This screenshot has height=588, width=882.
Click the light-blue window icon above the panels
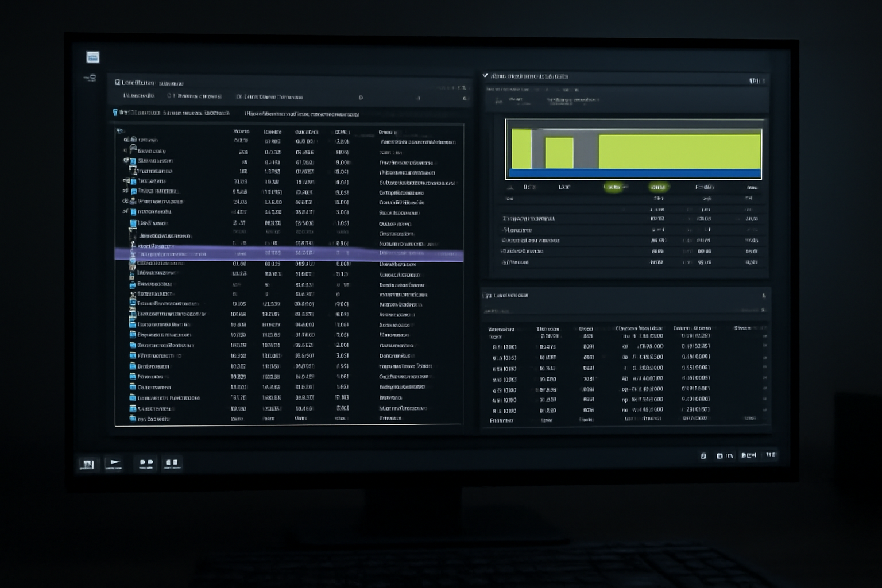(92, 57)
